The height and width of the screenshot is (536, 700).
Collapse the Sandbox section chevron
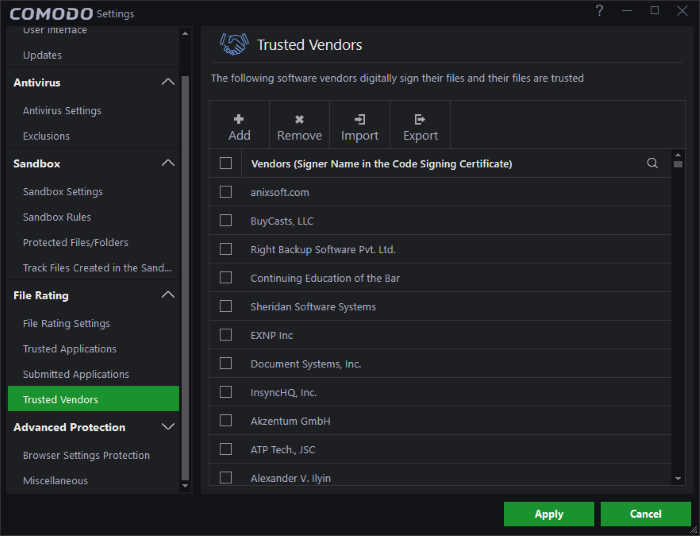(x=168, y=163)
